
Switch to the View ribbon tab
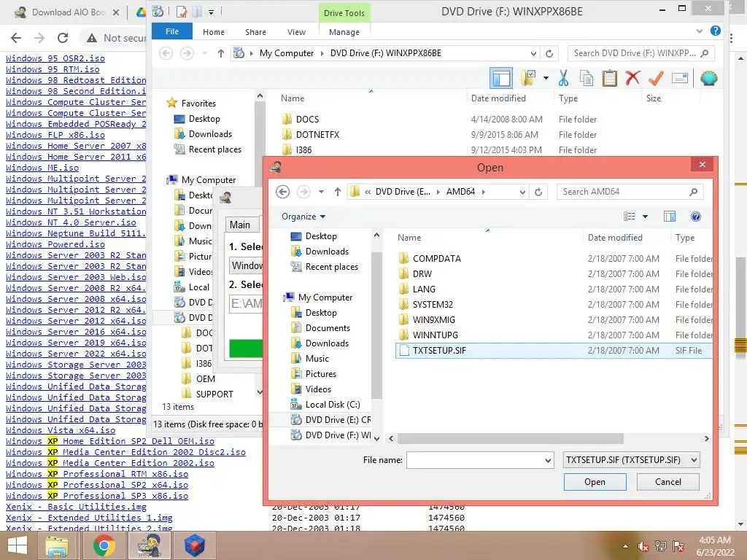[x=296, y=32]
